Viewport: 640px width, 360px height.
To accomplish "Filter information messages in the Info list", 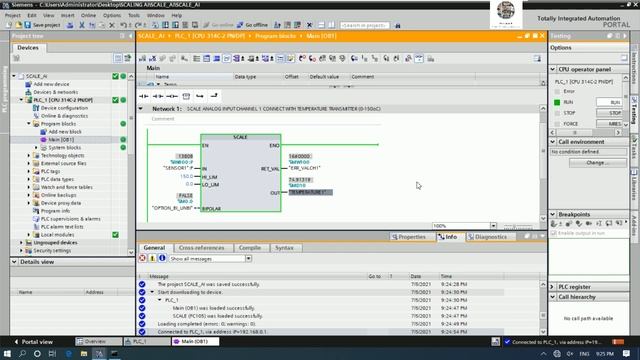I will [x=162, y=258].
